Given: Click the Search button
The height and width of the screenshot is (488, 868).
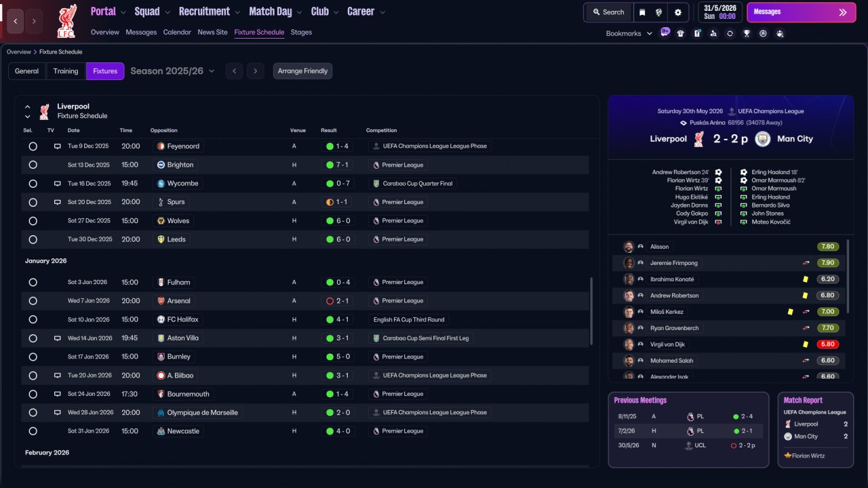Looking at the screenshot, I should click(608, 12).
